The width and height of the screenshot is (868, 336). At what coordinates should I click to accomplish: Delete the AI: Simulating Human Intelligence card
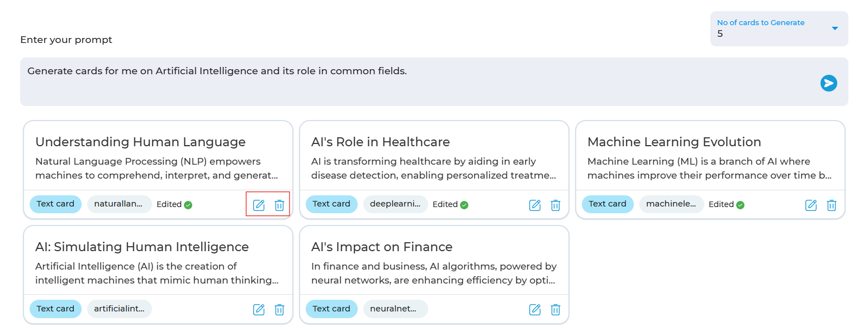279,309
